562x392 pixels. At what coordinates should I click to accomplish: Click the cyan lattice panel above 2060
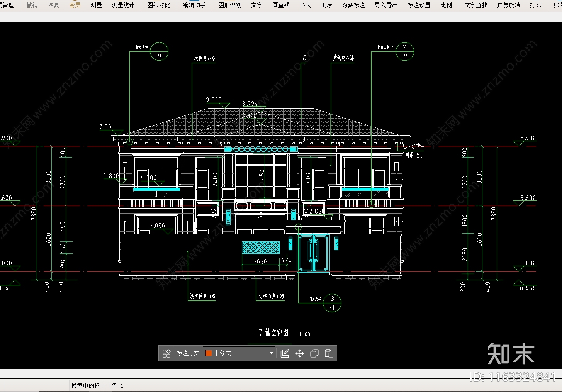(261, 248)
